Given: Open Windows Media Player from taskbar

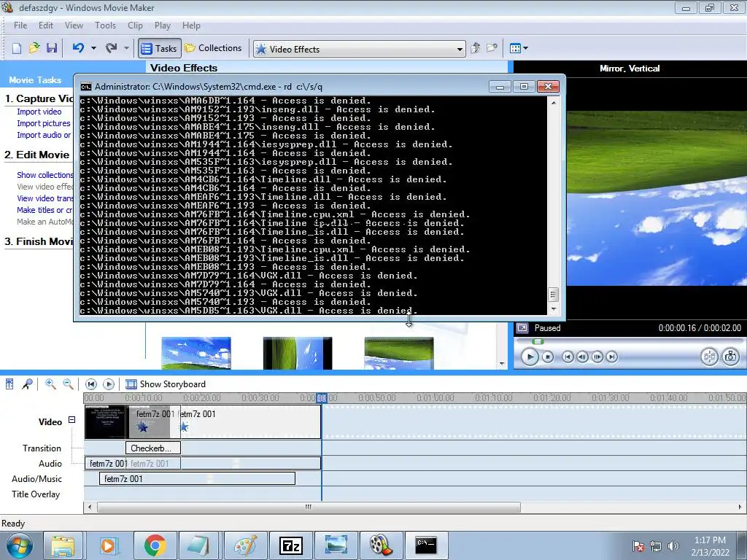Looking at the screenshot, I should pos(108,545).
